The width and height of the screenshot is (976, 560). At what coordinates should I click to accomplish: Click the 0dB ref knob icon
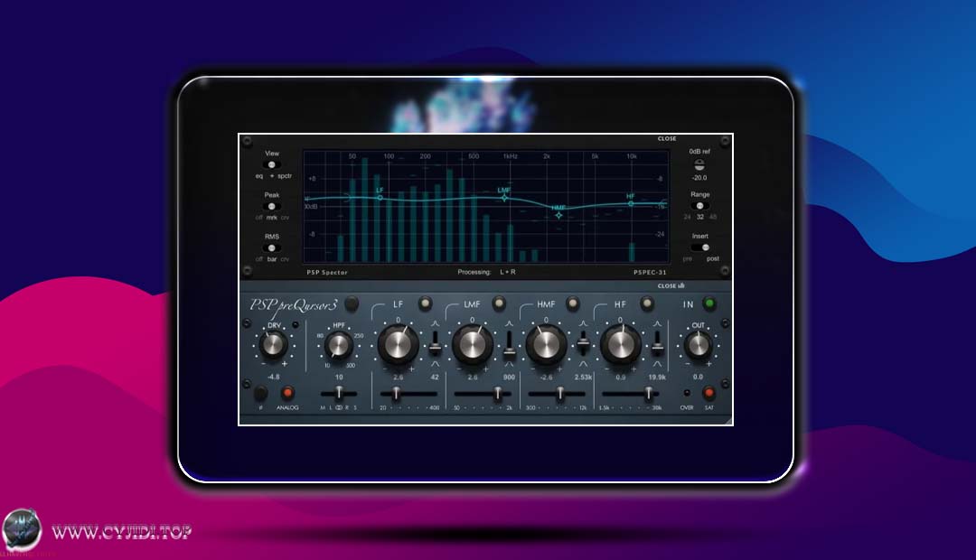(x=699, y=165)
